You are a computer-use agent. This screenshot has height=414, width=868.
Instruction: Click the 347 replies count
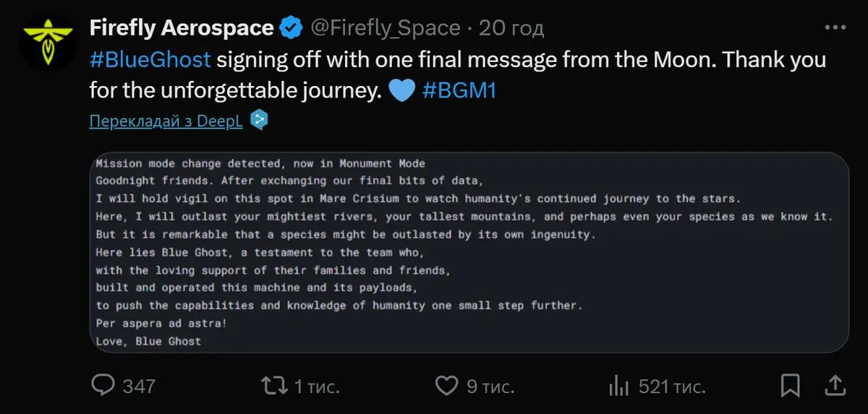(139, 387)
